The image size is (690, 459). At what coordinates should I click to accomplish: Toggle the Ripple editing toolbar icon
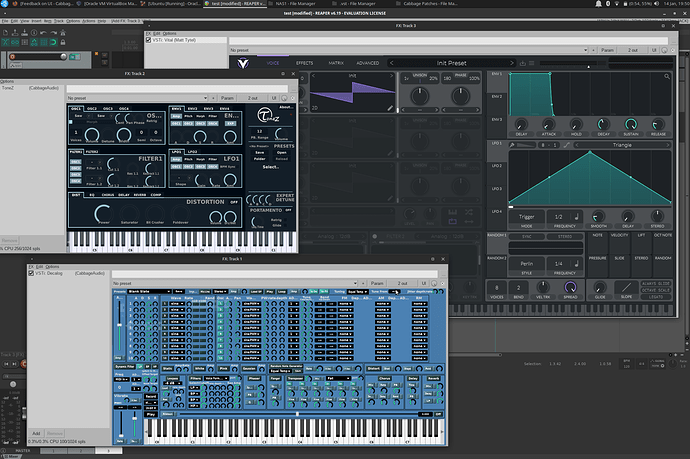click(25, 42)
